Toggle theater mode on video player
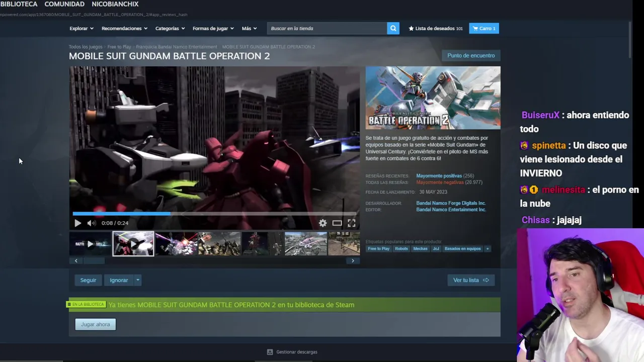 click(337, 223)
